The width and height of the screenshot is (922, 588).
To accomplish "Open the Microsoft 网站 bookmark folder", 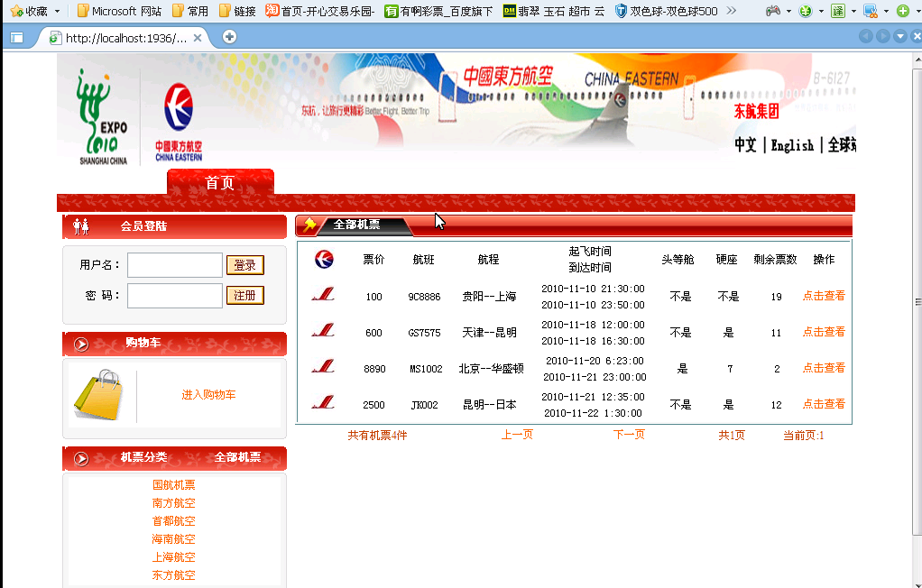I will [119, 11].
